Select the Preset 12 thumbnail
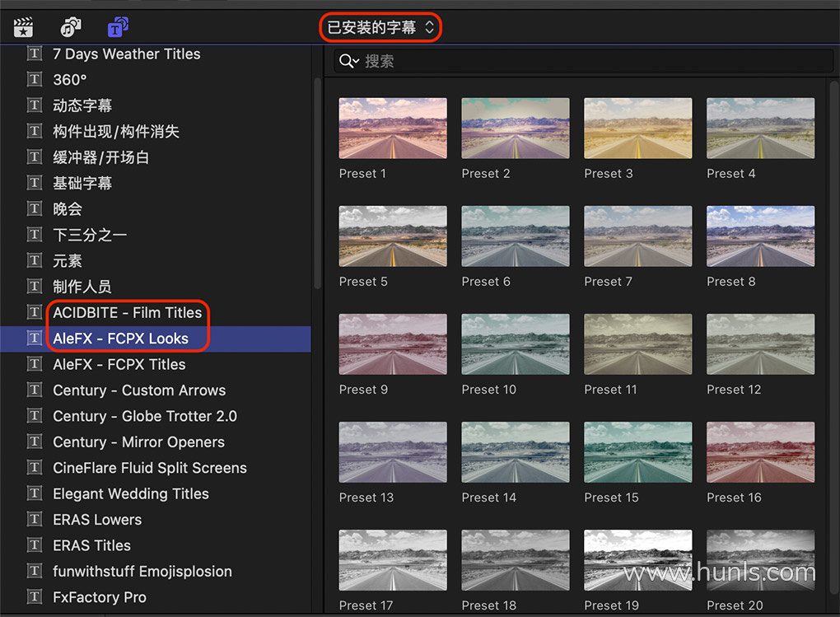The image size is (840, 617). pyautogui.click(x=761, y=344)
